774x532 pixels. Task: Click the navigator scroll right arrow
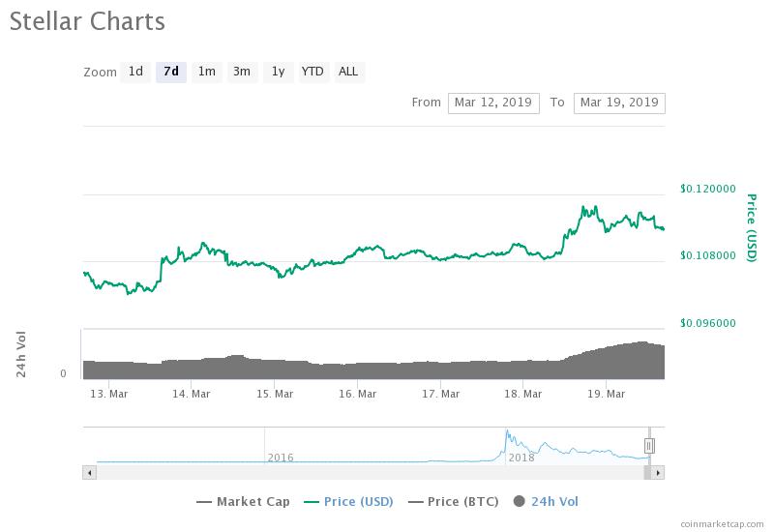pos(658,473)
